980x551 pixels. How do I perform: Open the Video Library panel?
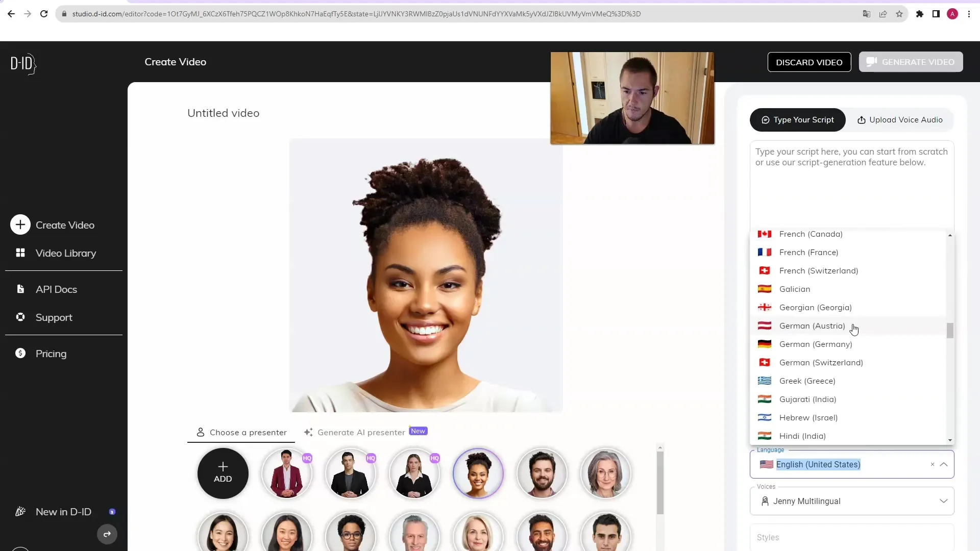coord(66,253)
